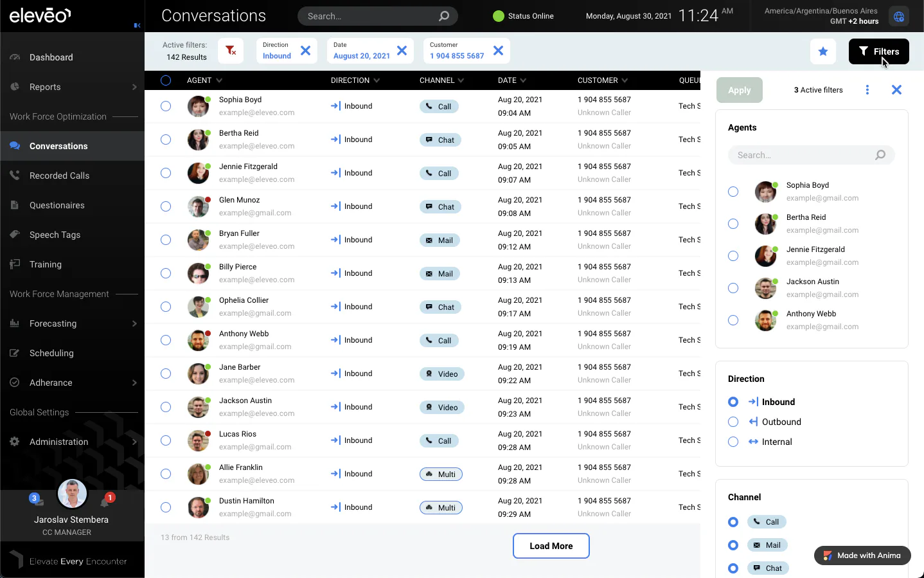Click the Video channel badge for Jane Barber
Viewport: 924px width, 578px height.
(x=442, y=374)
